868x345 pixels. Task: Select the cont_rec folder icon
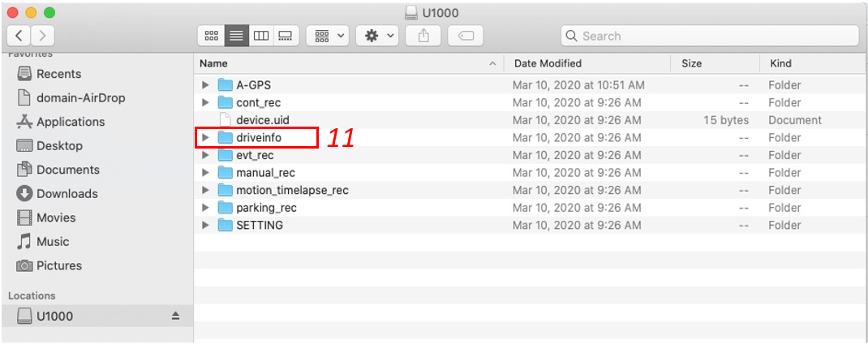click(225, 102)
